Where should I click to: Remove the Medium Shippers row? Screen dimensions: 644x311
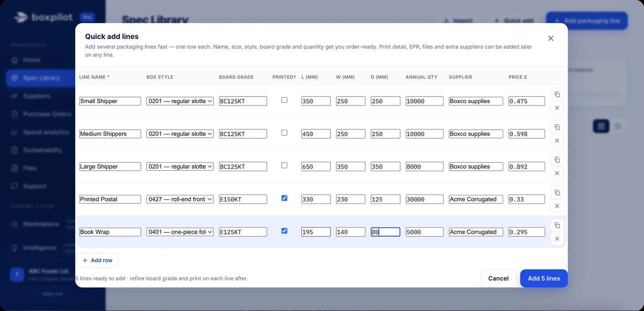[x=557, y=141]
